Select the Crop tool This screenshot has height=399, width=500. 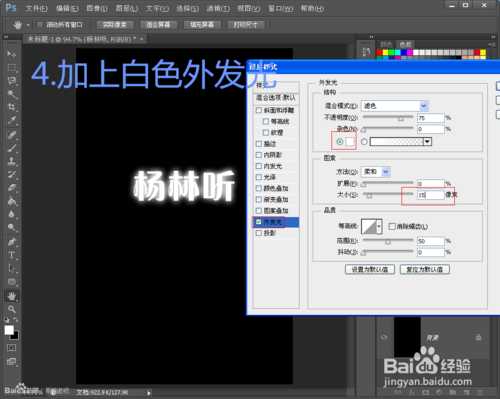(x=12, y=107)
